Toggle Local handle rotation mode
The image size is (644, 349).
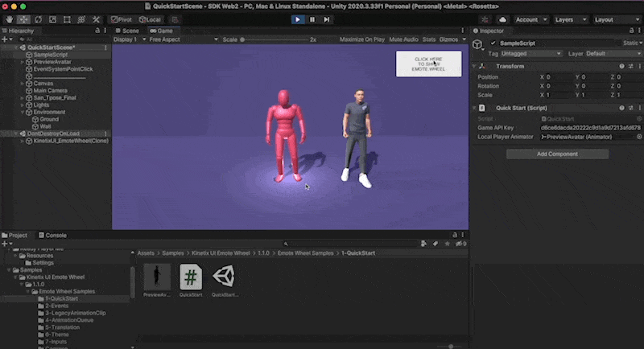coord(151,19)
